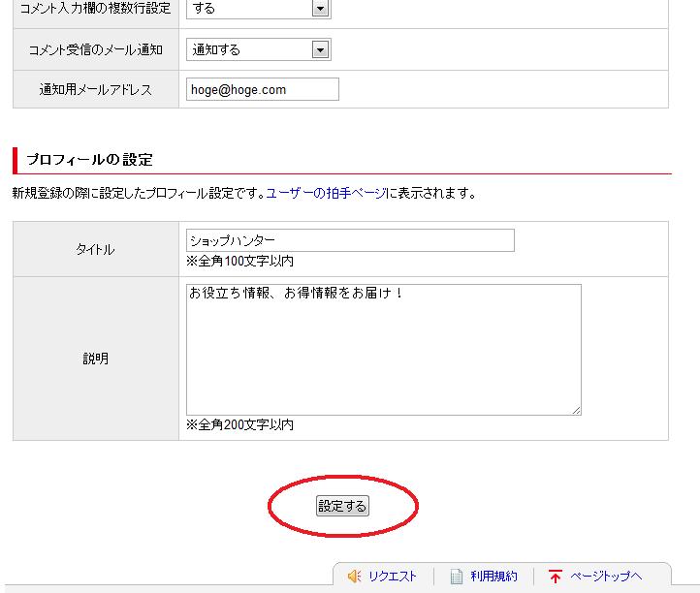700x593 pixels.
Task: Click the 説明 textarea resize handle
Action: pos(576,410)
